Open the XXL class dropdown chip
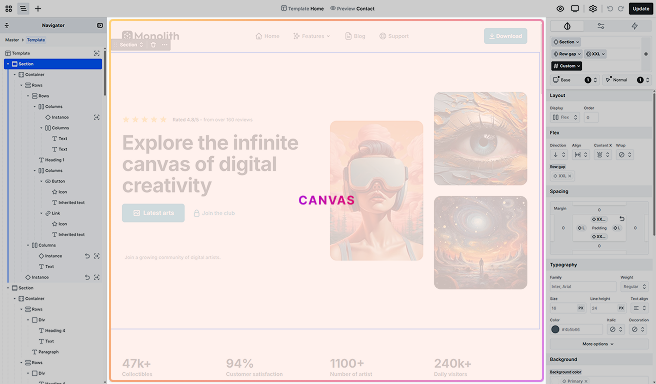This screenshot has width=656, height=384. pyautogui.click(x=595, y=54)
